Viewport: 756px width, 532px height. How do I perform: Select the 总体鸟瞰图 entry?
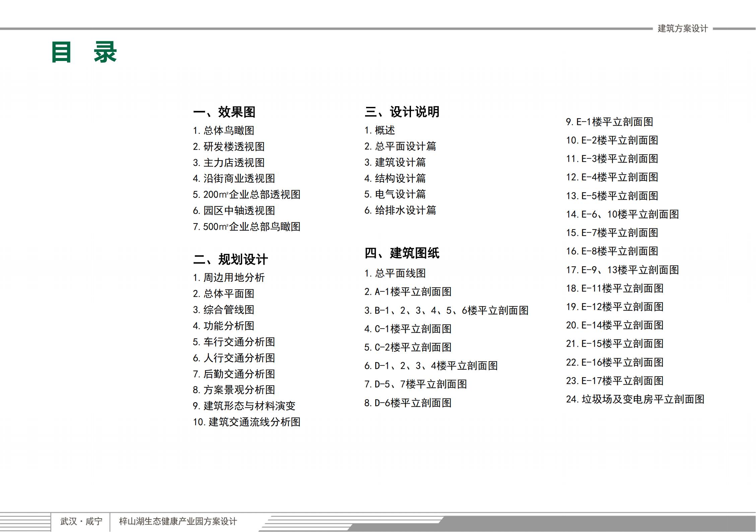click(x=223, y=130)
